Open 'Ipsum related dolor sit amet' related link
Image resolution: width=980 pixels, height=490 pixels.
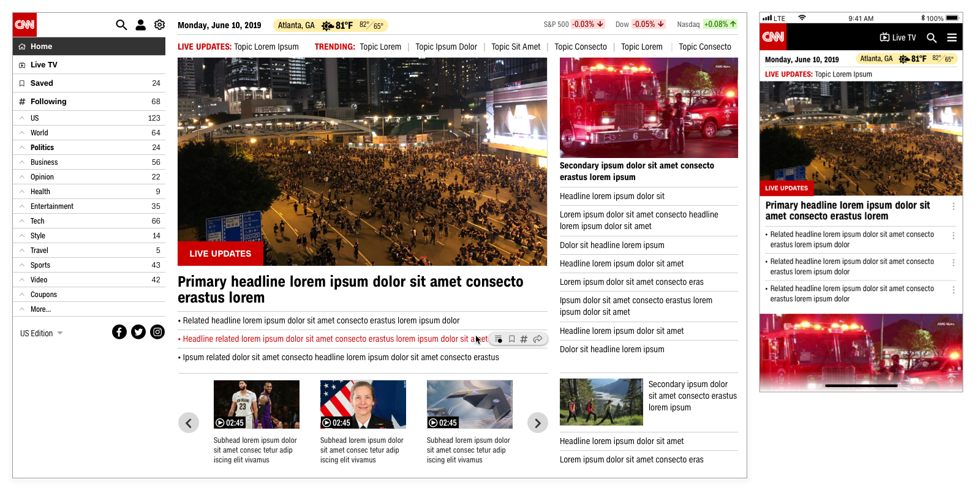pos(341,357)
